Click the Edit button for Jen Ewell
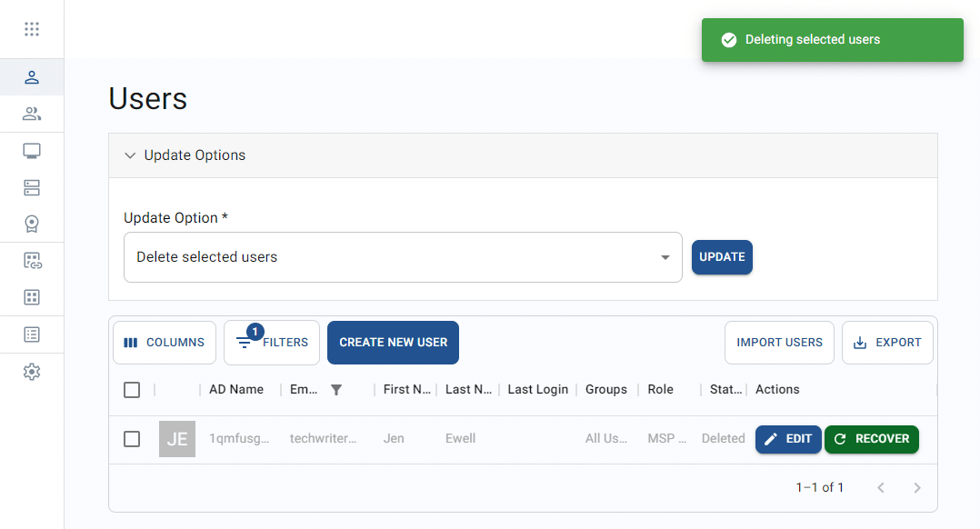 [x=788, y=439]
